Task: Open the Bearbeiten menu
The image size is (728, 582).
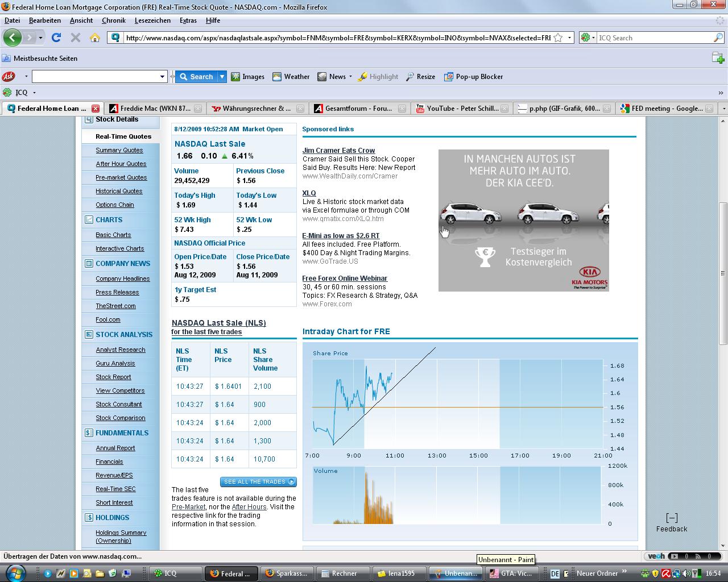Action: point(45,20)
